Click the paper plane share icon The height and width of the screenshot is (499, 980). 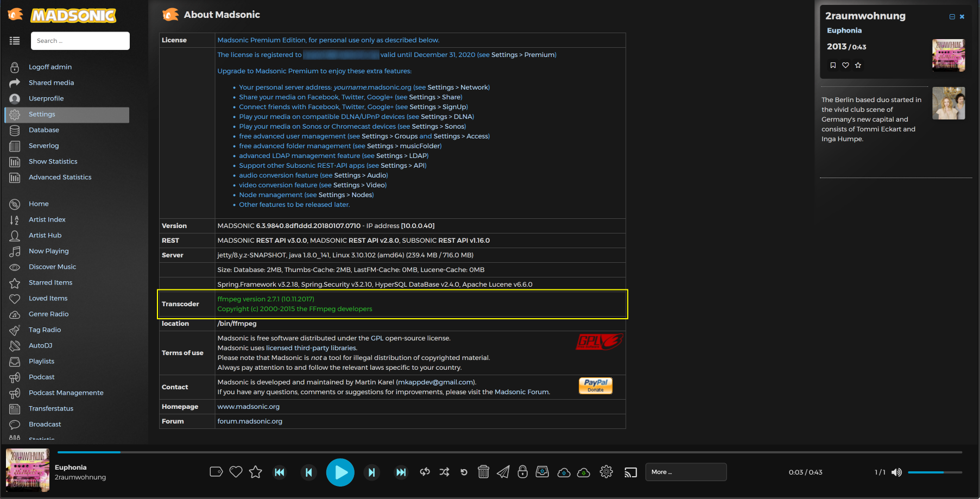(503, 472)
